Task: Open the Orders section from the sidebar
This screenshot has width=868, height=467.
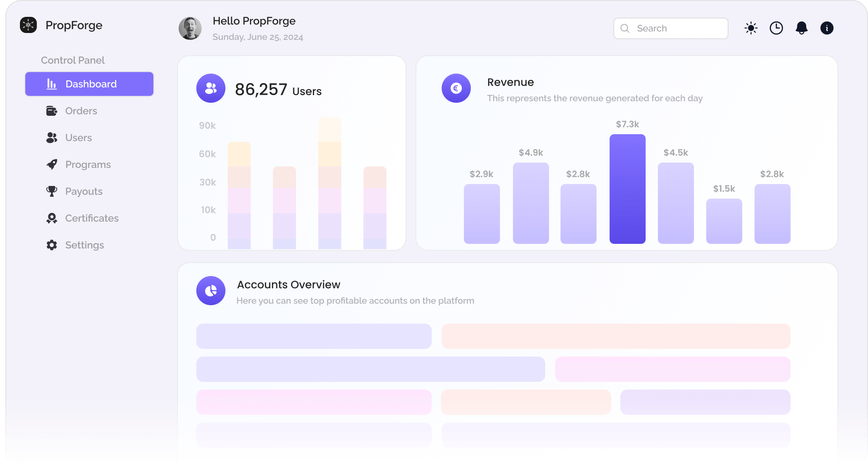Action: tap(81, 110)
